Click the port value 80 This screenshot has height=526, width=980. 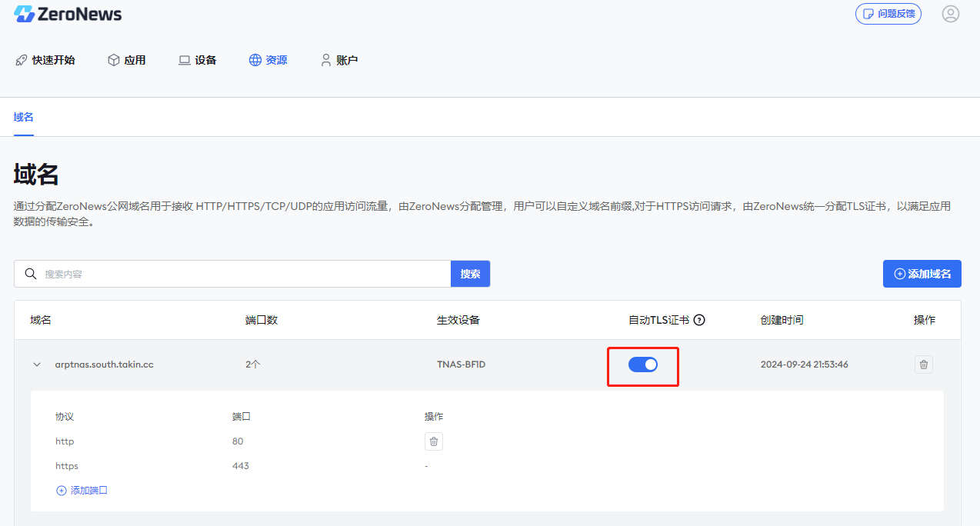[x=238, y=441]
